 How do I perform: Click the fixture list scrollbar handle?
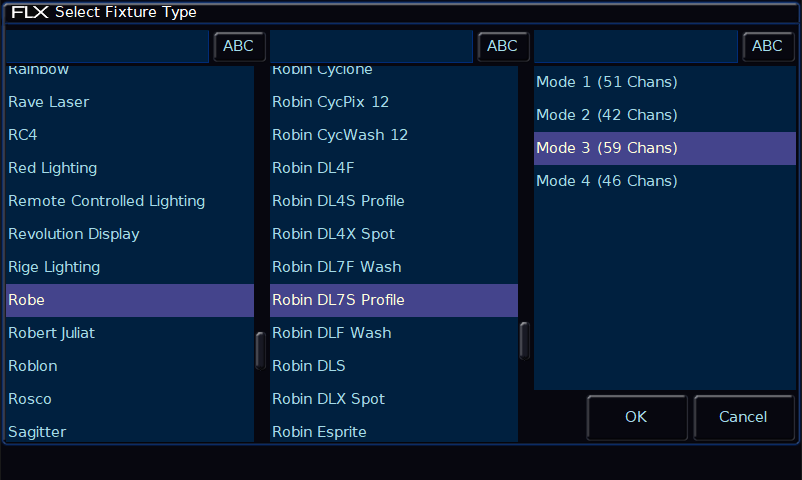point(524,341)
